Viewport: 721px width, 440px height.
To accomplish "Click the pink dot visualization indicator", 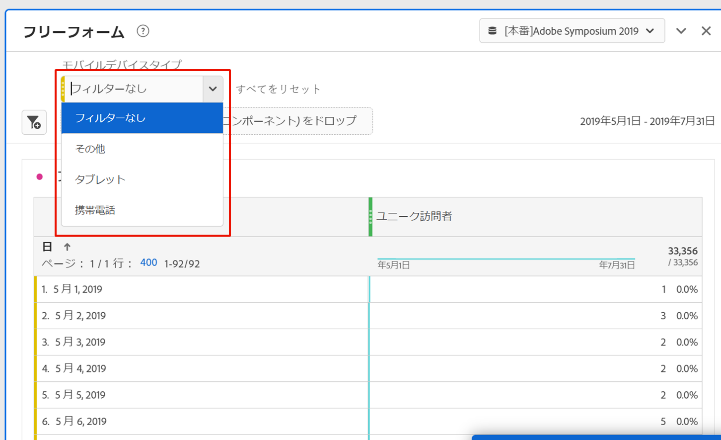I will (x=40, y=176).
